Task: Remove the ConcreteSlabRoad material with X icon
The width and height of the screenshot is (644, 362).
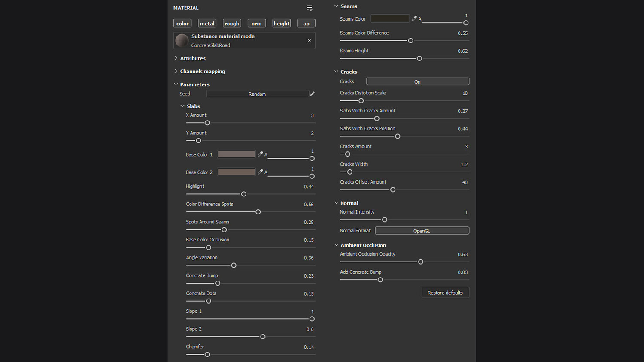Action: [310, 41]
